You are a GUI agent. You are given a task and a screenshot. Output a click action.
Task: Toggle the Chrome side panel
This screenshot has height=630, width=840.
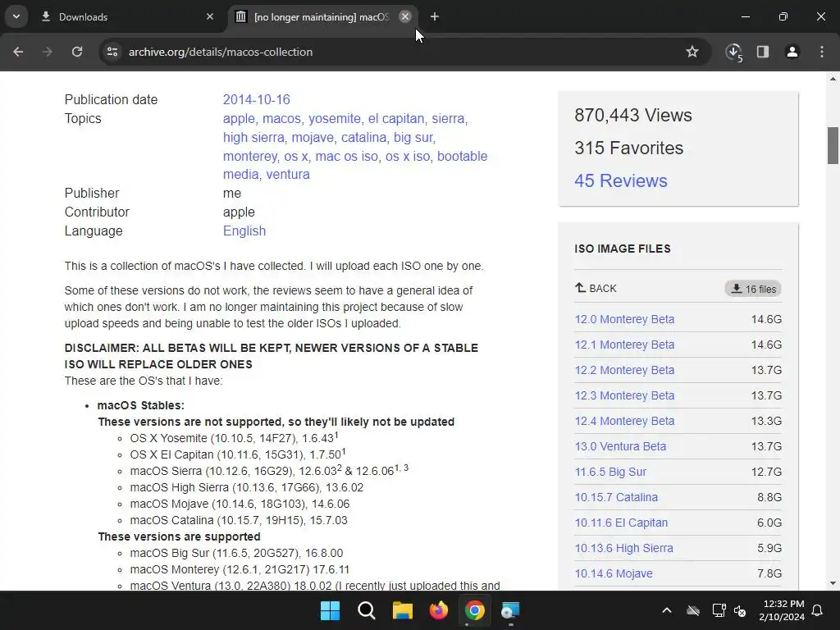click(x=762, y=52)
